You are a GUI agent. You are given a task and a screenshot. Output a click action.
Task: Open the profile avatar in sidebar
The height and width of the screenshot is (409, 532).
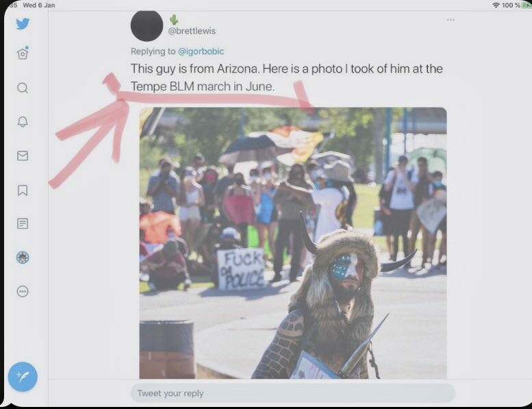point(23,258)
